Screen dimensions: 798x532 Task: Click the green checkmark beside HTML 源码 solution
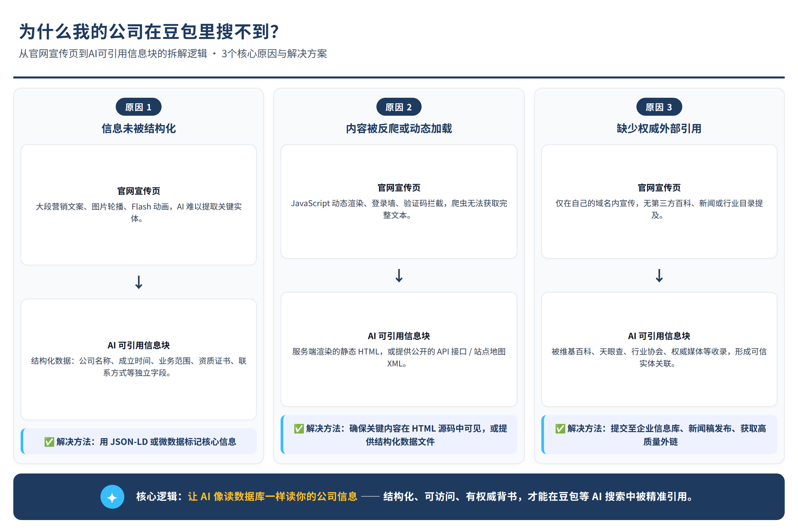299,429
